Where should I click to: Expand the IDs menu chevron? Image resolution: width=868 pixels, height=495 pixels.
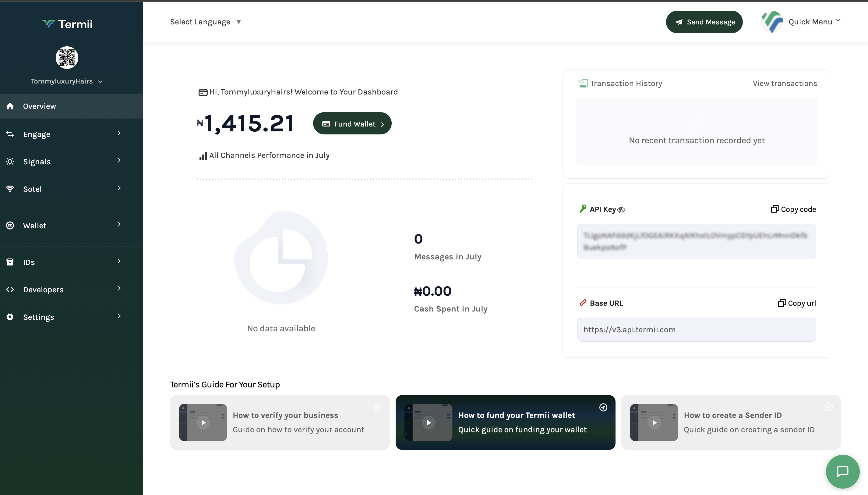[x=119, y=261]
